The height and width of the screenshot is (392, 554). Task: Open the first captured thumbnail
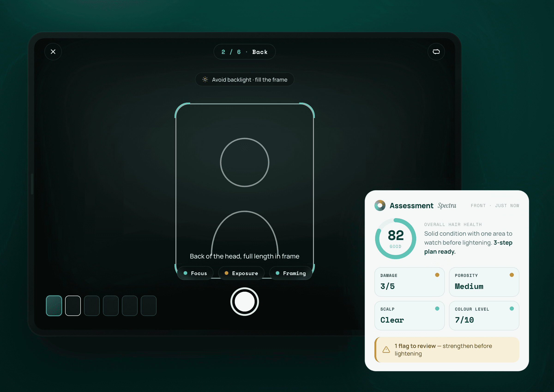(54, 306)
